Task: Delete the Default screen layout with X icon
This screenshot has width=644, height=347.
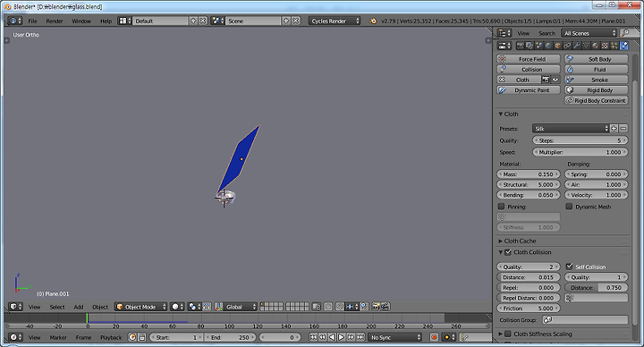Action: (x=203, y=21)
